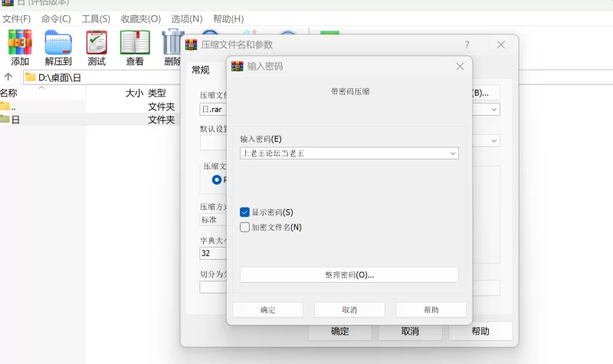The image size is (613, 364).
Task: Click 帮助 in the 输入密码 dialog
Action: (431, 310)
